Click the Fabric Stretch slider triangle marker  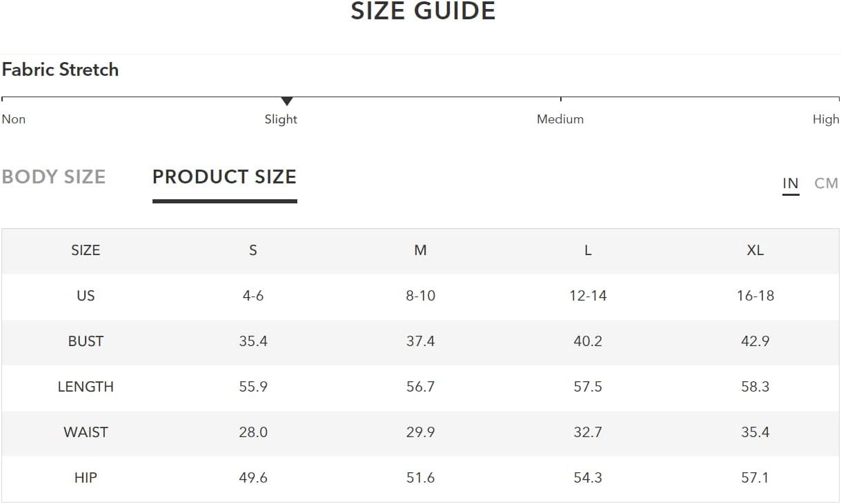[x=287, y=101]
